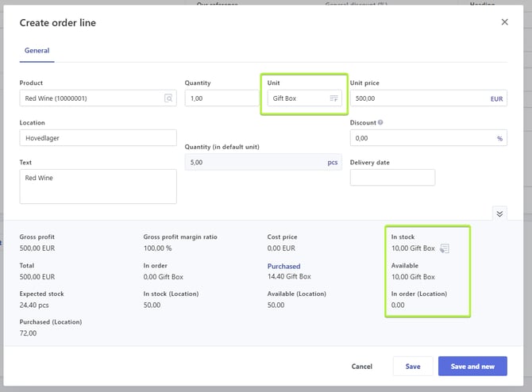The image size is (532, 392).
Task: Click the Cancel button
Action: [x=361, y=367]
